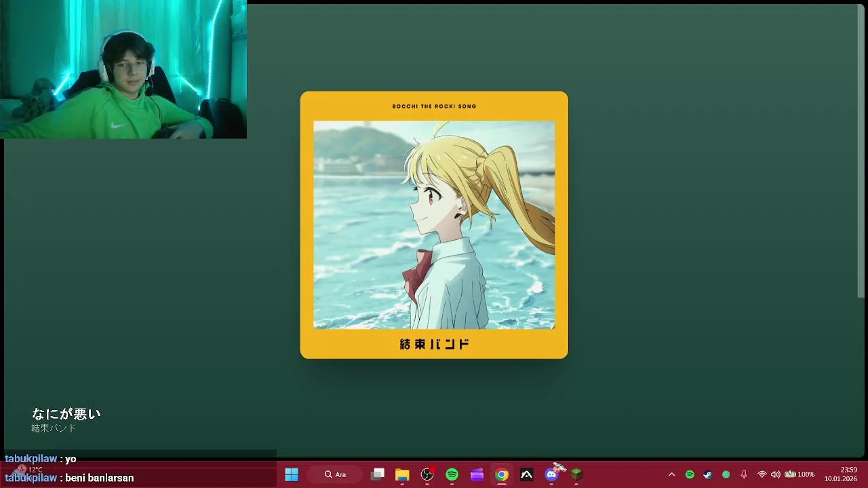Switch to Google Chrome on the taskbar
868x488 pixels.
pyautogui.click(x=502, y=474)
